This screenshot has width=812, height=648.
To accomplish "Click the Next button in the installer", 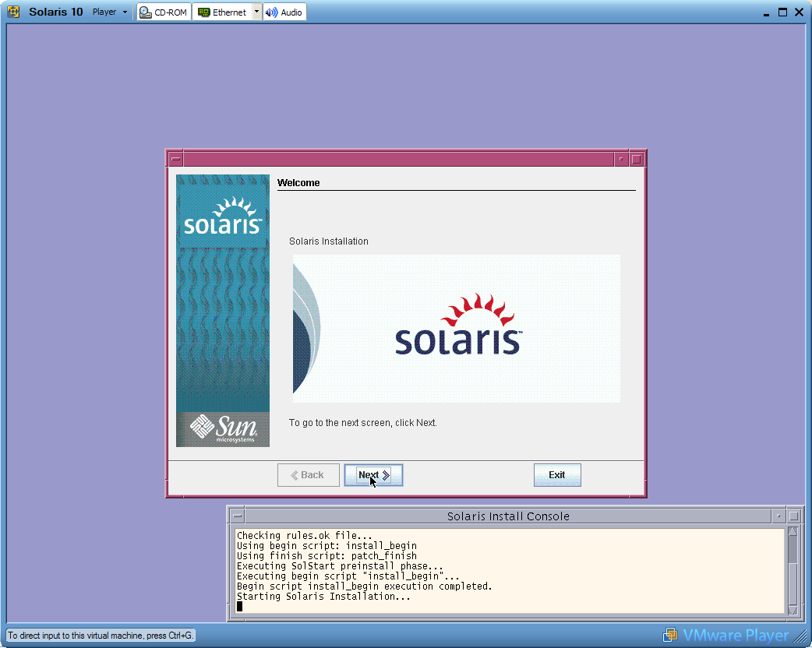I will coord(373,475).
